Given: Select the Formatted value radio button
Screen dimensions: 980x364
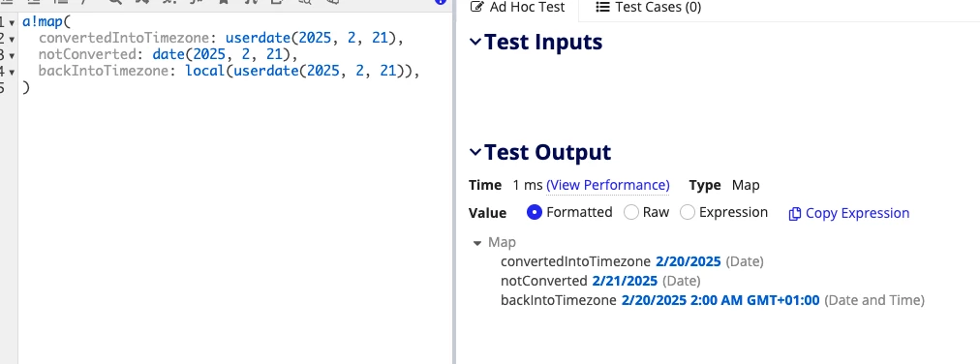Looking at the screenshot, I should pos(535,212).
